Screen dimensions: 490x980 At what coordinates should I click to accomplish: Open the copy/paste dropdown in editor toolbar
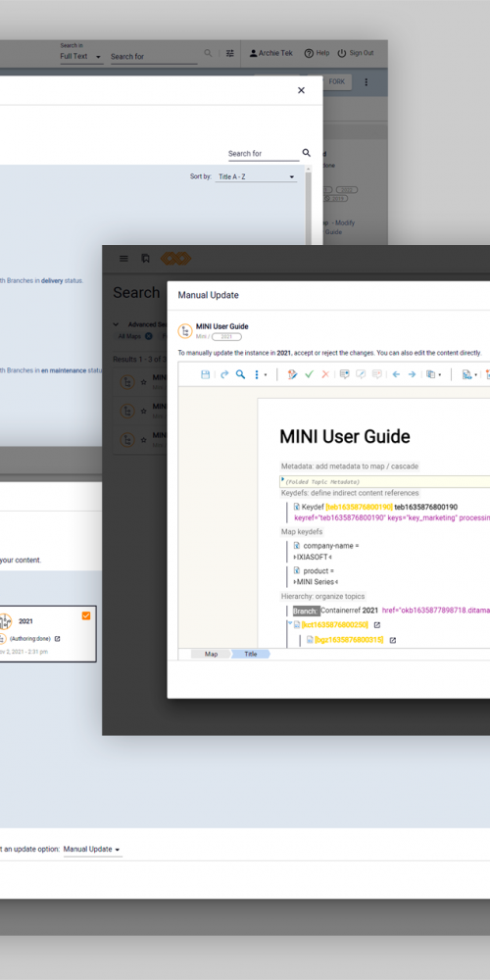point(433,374)
